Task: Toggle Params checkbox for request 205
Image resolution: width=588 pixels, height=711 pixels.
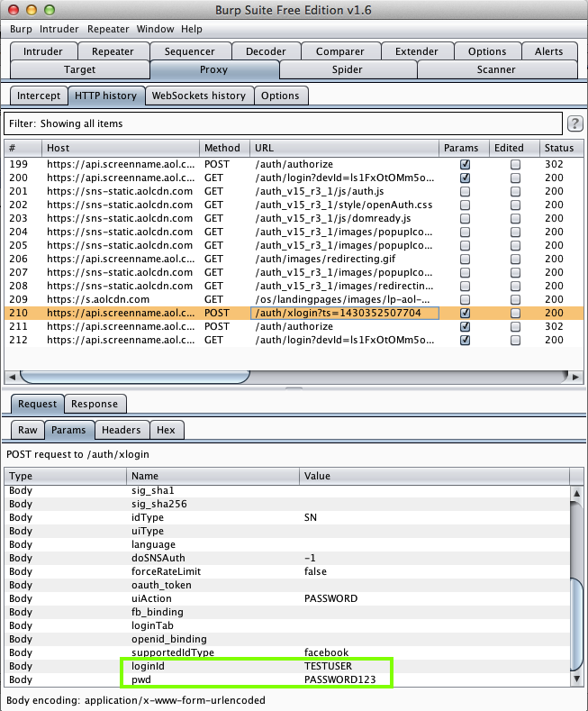Action: 465,245
